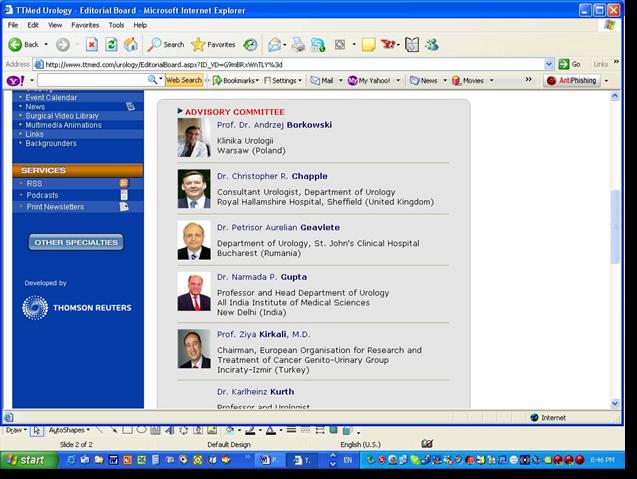The height and width of the screenshot is (479, 637).
Task: Click page scrollbar up arrow
Action: pos(615,96)
